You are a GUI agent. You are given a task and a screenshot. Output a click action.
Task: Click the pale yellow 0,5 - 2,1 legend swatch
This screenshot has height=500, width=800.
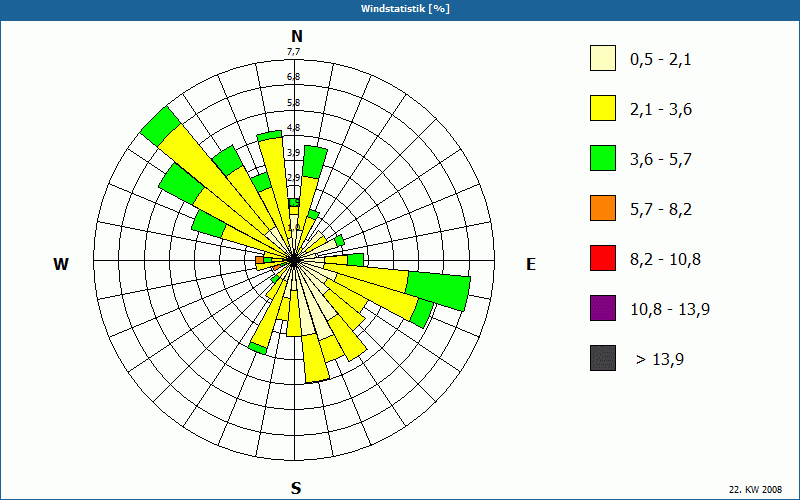pyautogui.click(x=603, y=58)
